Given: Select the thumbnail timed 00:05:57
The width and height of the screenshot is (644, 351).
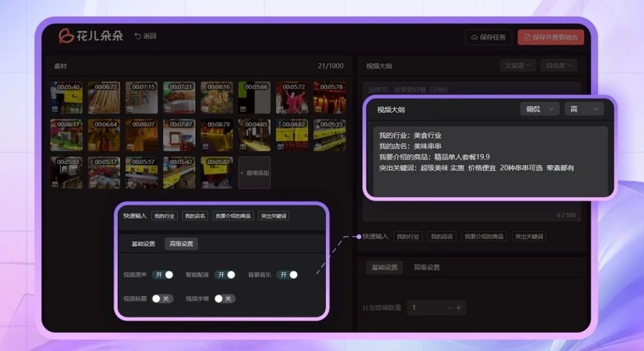Looking at the screenshot, I should coord(142,172).
